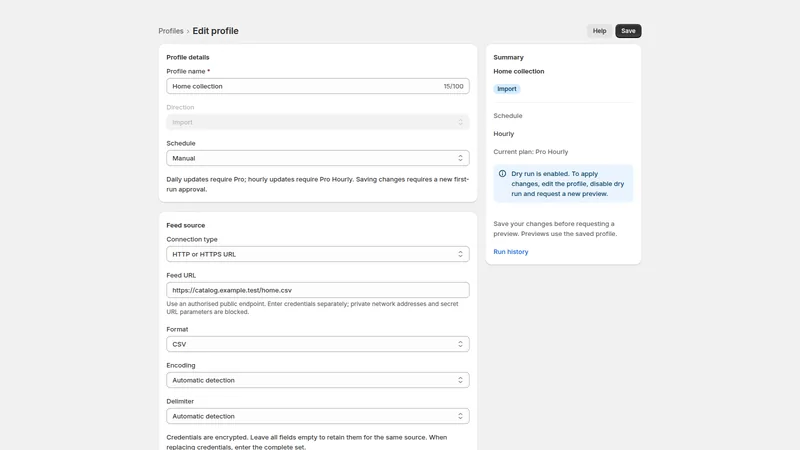
Task: Click the Hourly schedule value in Summary
Action: click(504, 134)
